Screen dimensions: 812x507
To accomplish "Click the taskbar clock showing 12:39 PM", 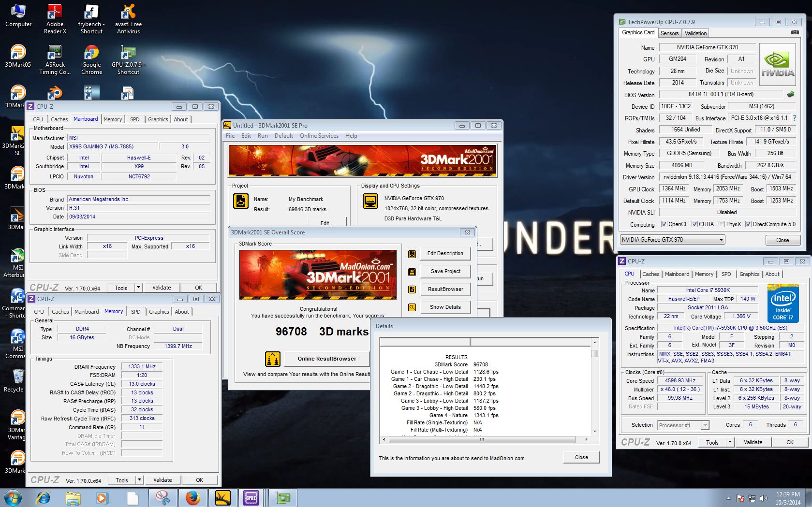I will (x=788, y=498).
